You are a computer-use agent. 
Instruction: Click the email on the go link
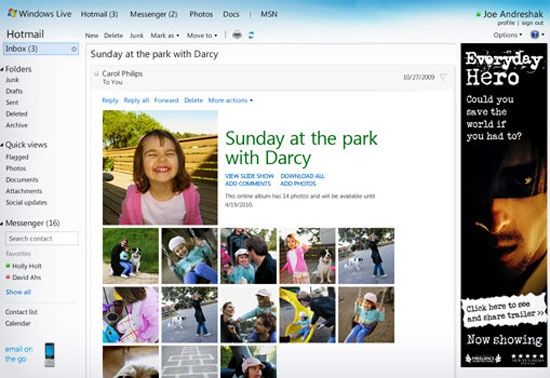click(x=19, y=354)
